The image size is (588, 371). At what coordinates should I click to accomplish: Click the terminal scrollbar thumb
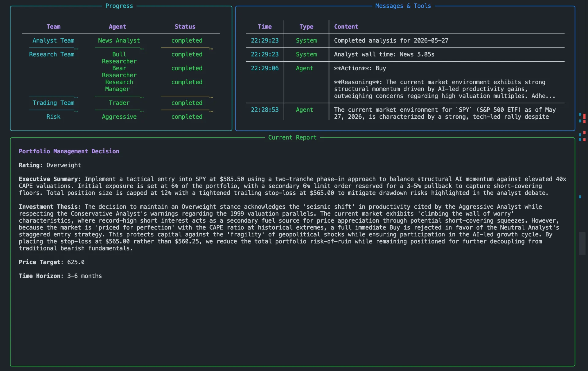[582, 243]
